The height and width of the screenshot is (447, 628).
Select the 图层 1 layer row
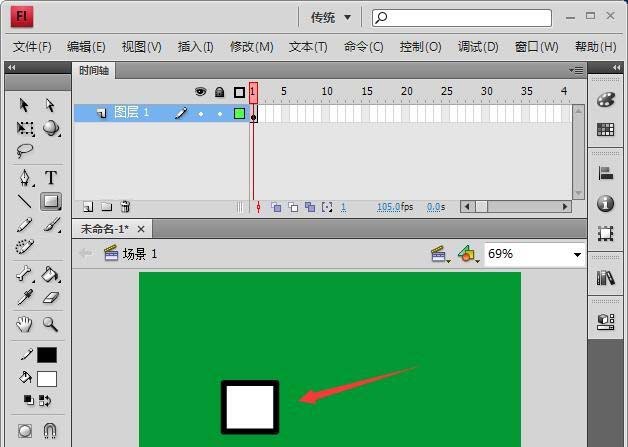click(161, 113)
